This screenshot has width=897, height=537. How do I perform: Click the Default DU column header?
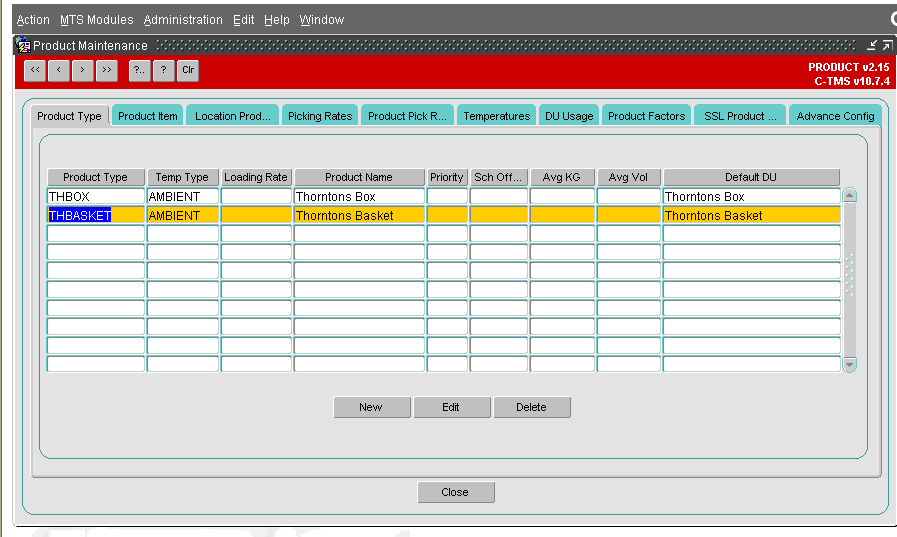point(751,177)
